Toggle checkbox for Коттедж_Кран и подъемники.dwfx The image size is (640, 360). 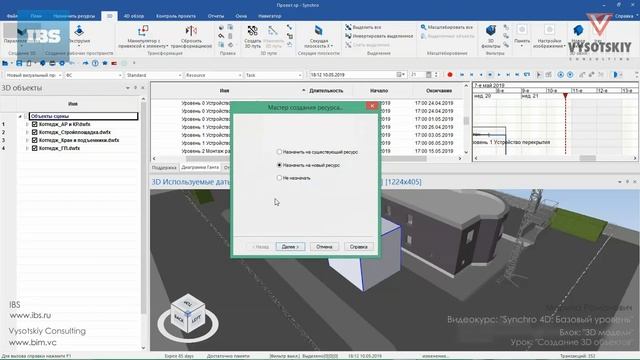(x=35, y=140)
